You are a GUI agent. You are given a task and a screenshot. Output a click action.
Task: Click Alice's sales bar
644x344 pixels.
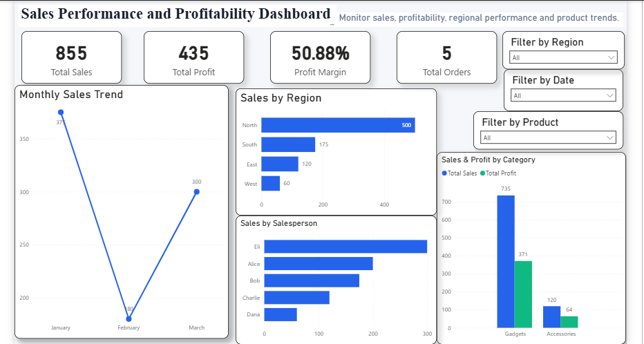click(x=319, y=264)
